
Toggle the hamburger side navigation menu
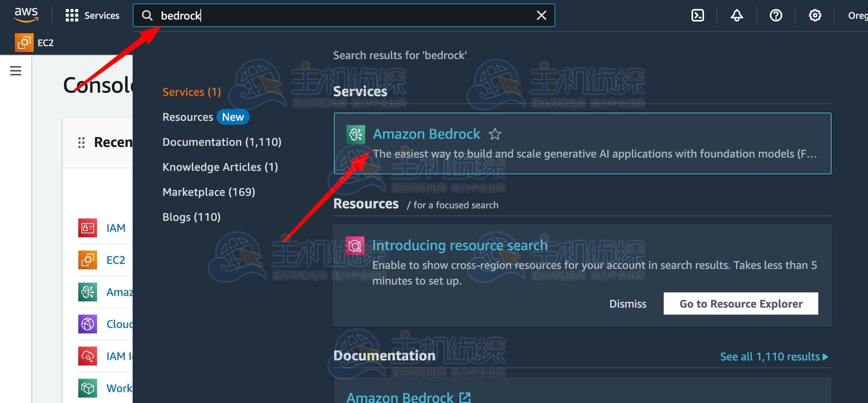(16, 71)
